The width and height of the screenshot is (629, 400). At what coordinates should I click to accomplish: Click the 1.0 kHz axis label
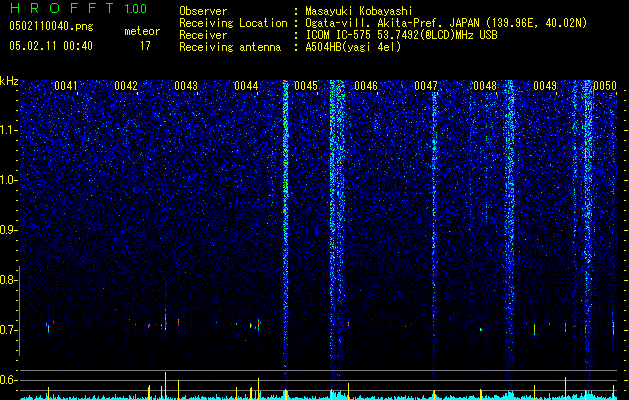8,181
